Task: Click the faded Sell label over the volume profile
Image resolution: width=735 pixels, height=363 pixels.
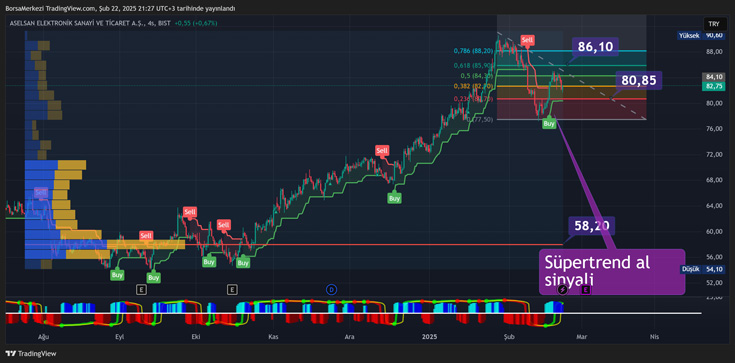Action: [x=41, y=192]
